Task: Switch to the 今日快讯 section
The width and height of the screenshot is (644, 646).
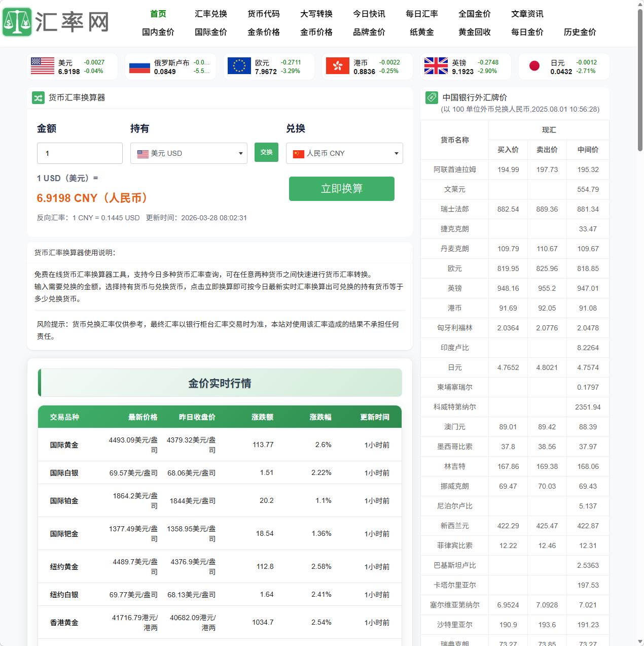Action: click(370, 14)
